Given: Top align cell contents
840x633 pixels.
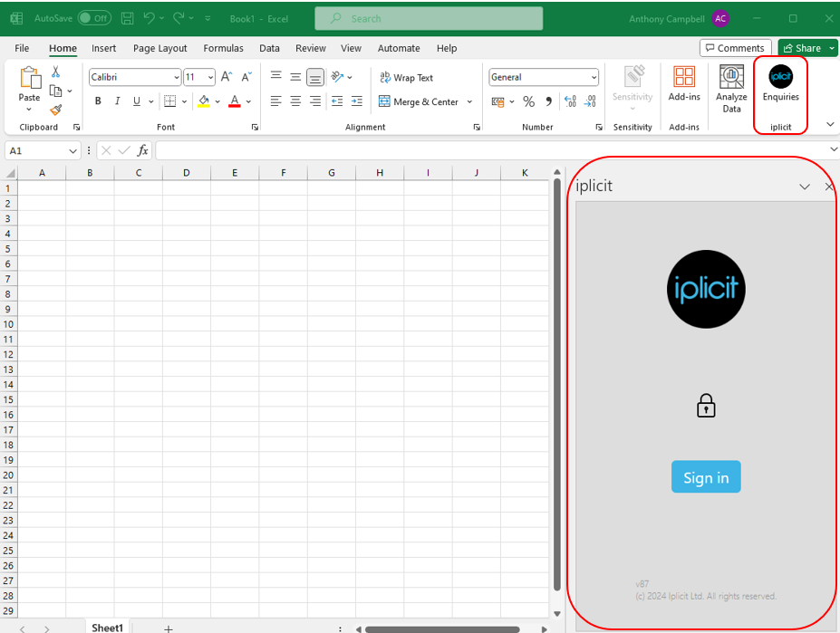Looking at the screenshot, I should pos(275,77).
